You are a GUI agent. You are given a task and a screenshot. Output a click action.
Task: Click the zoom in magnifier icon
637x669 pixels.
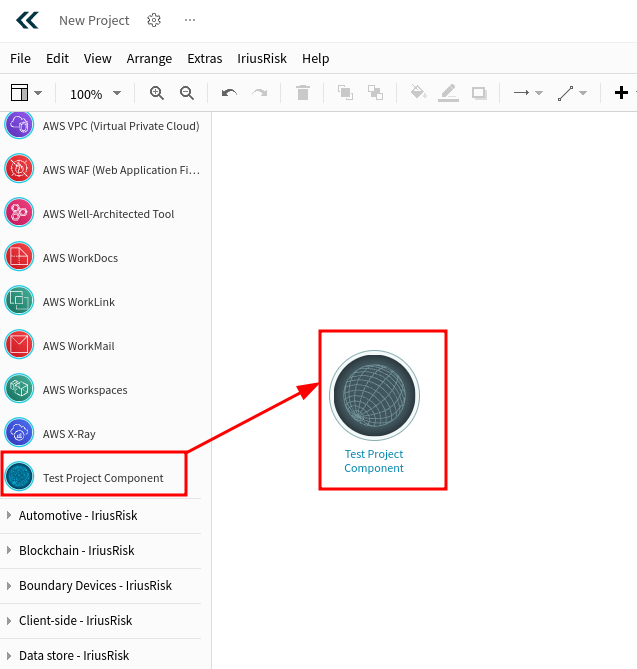coord(157,93)
